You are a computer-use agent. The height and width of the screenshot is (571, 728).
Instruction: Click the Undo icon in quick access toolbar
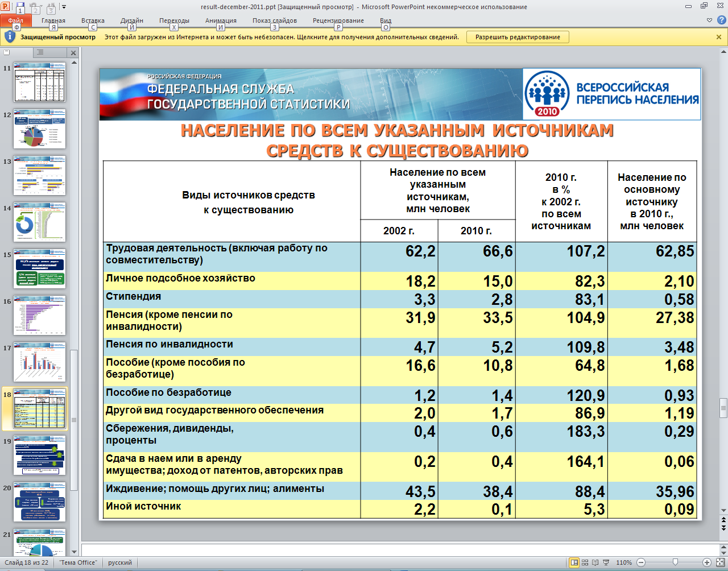point(35,7)
